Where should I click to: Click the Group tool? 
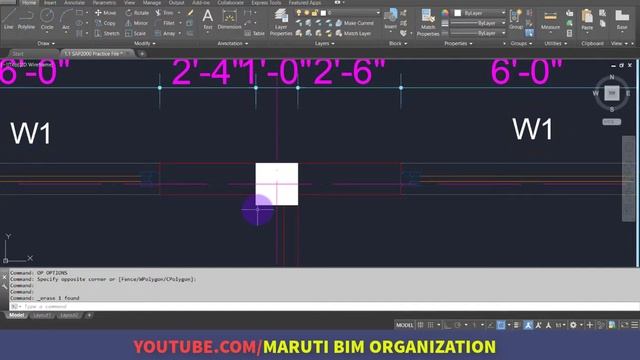pyautogui.click(x=516, y=19)
